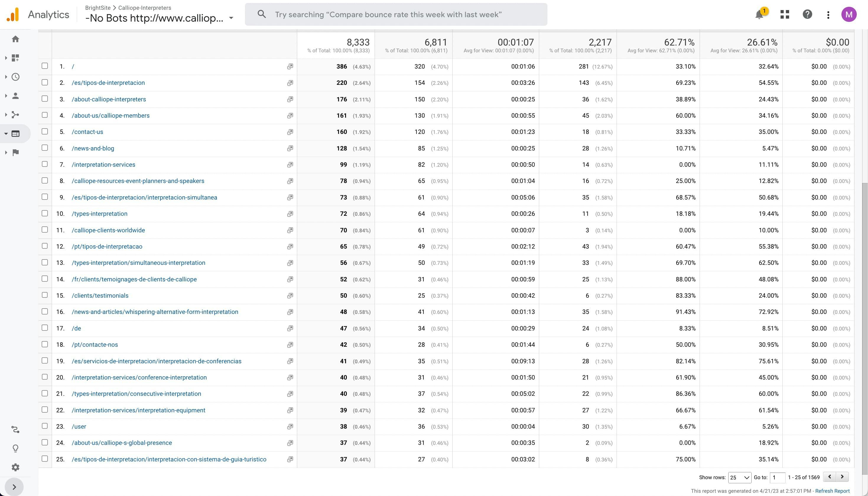Viewport: 868px width, 496px height.
Task: Open Audience reports person icon
Action: pos(15,96)
